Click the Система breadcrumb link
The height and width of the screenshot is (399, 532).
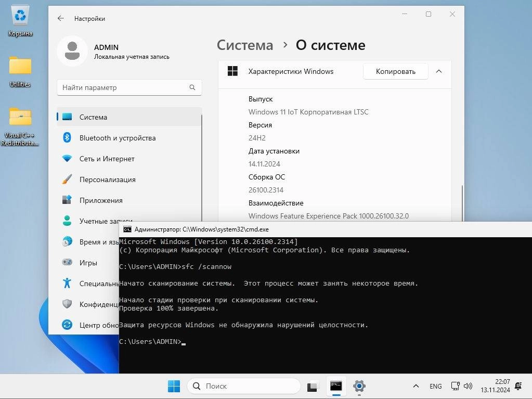point(245,45)
